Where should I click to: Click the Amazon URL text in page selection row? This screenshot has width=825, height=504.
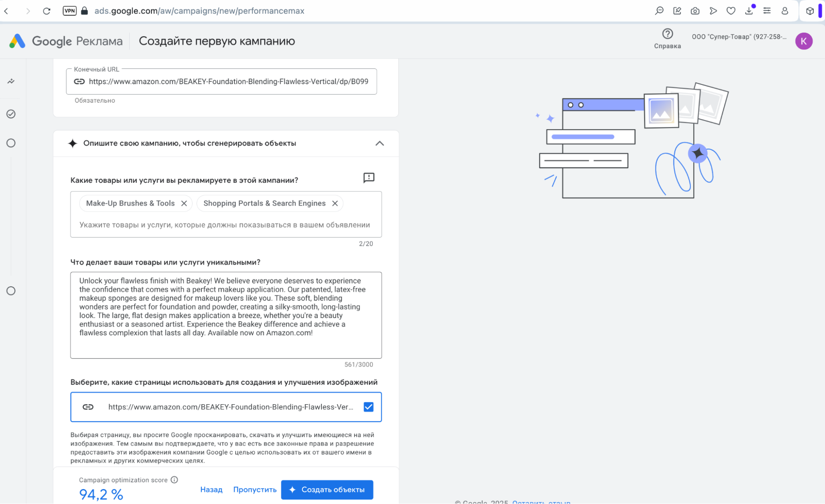click(231, 407)
